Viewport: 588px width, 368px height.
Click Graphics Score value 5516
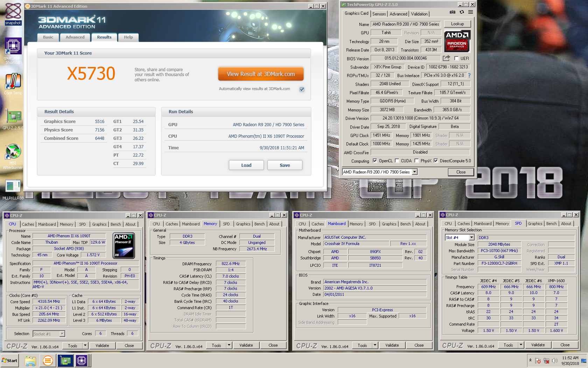pos(100,122)
